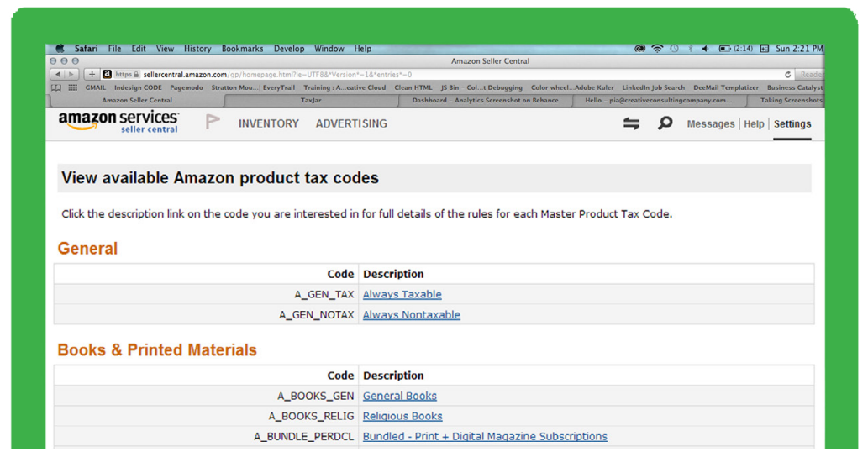Viewport: 868px width, 457px height.
Task: Open the Always Taxable description link
Action: [x=402, y=294]
